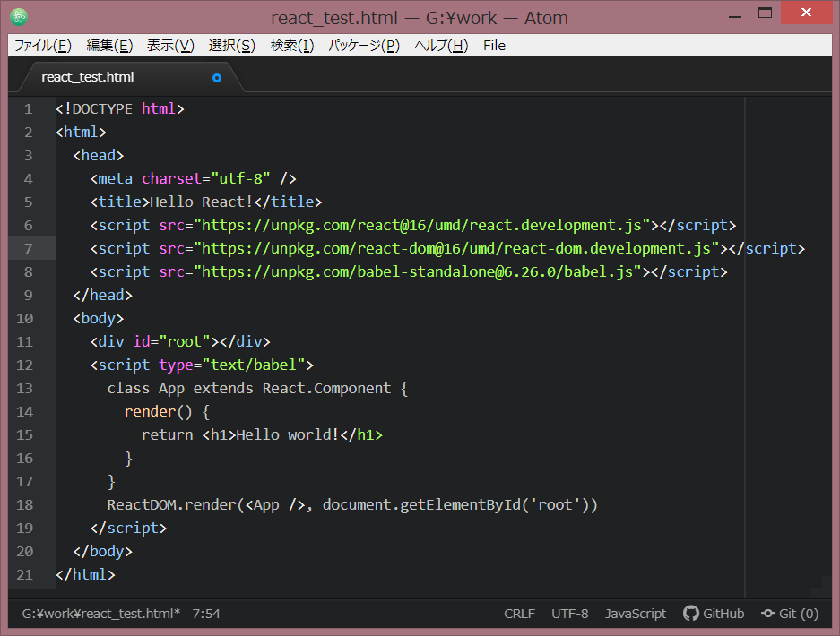Click the class App extends React.Component line
The image size is (840, 636).
257,389
